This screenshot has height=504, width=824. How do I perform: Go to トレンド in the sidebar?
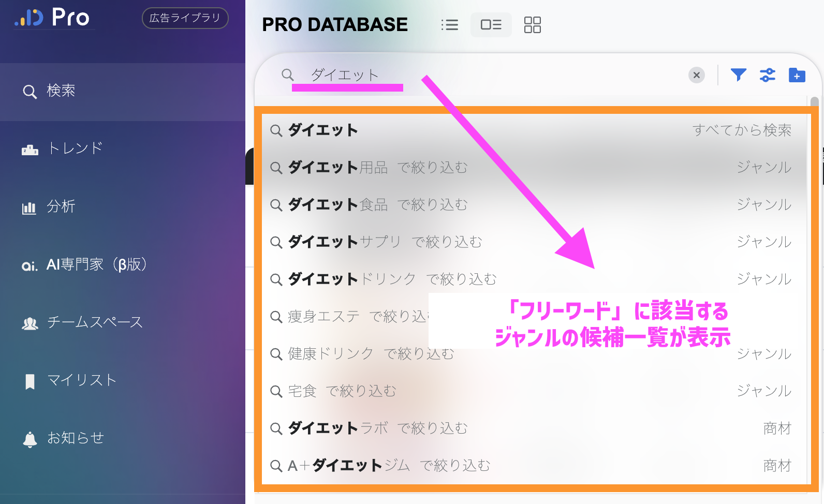[75, 149]
